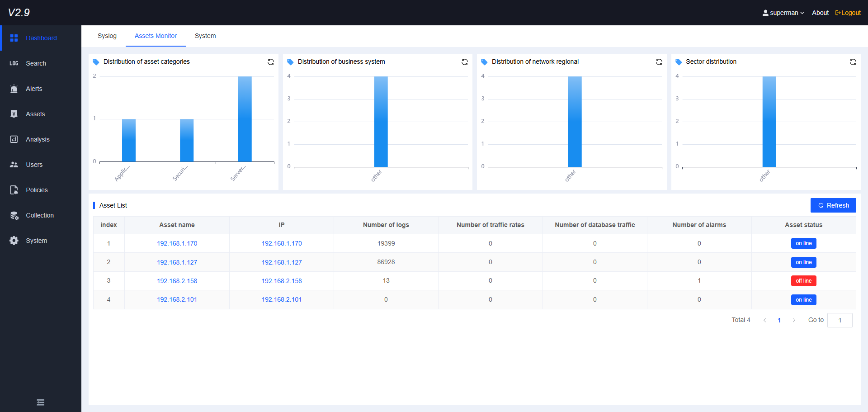This screenshot has width=868, height=412.
Task: Open the Users label in sidebar menu
Action: (34, 165)
